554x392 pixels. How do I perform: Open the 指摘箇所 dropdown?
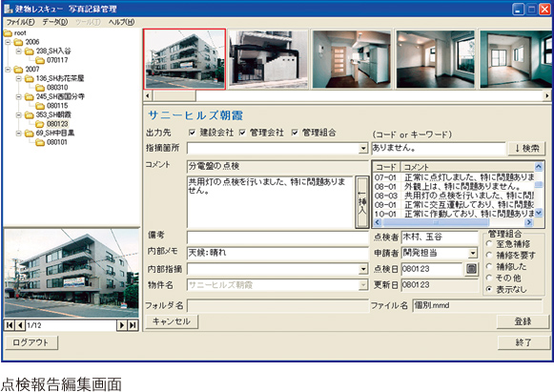[x=363, y=148]
